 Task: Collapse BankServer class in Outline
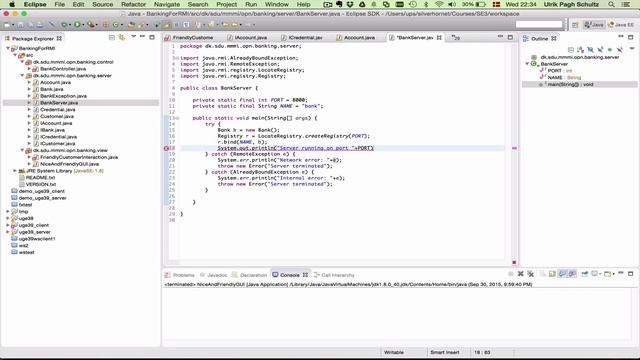tap(527, 64)
